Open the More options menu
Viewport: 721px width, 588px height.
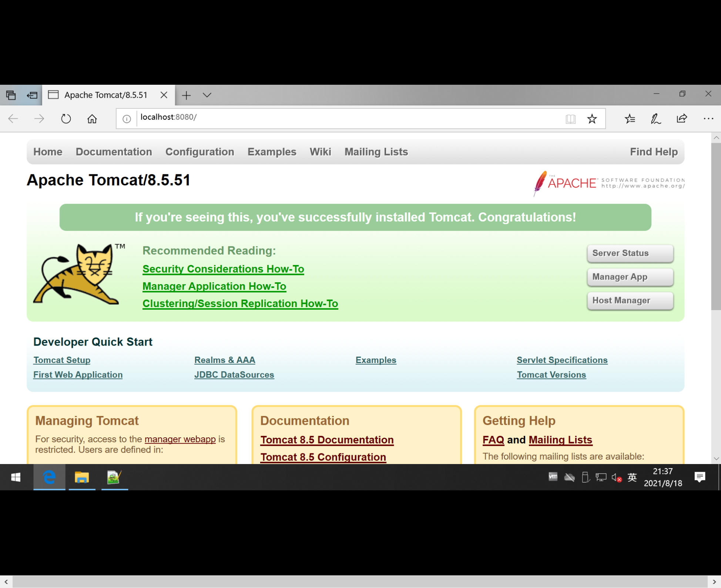(708, 118)
